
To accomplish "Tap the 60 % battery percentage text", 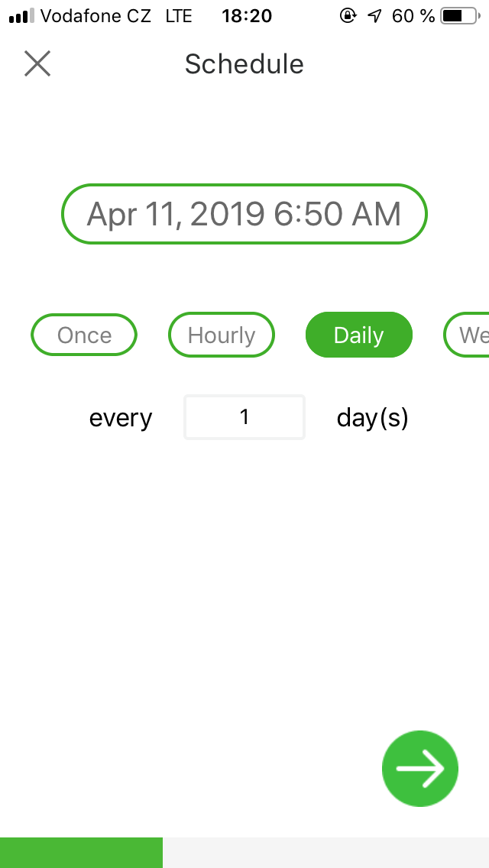I will 413,16.
